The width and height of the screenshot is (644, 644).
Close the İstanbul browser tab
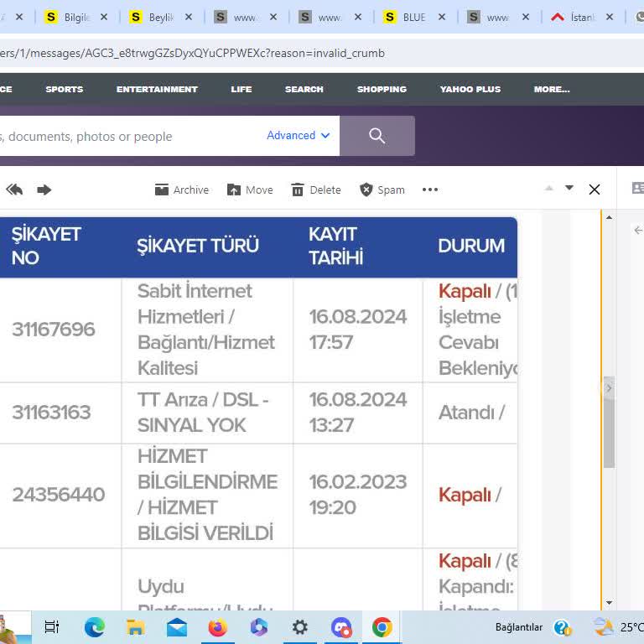[610, 18]
